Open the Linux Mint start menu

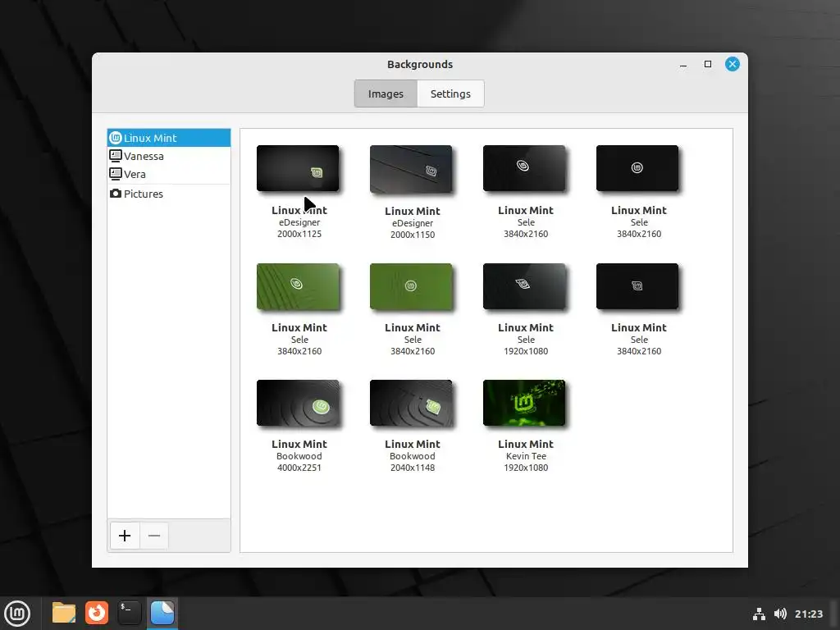pos(17,614)
